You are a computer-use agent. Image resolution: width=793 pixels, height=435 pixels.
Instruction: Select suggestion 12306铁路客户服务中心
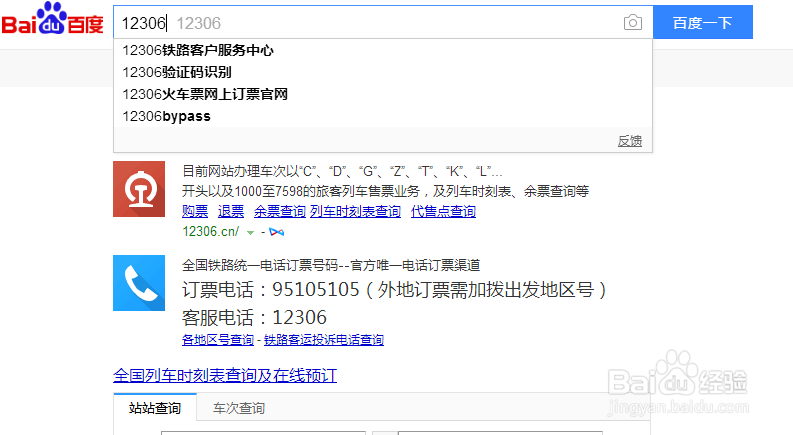point(383,50)
